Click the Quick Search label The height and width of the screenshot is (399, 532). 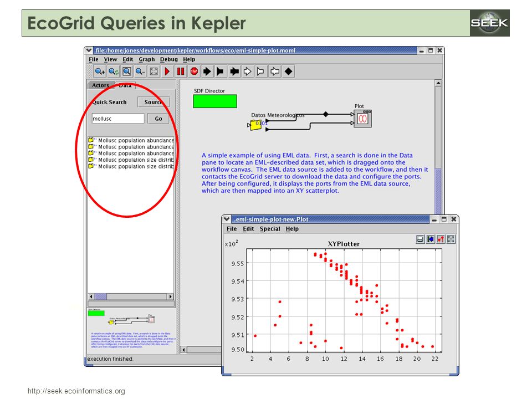(109, 102)
